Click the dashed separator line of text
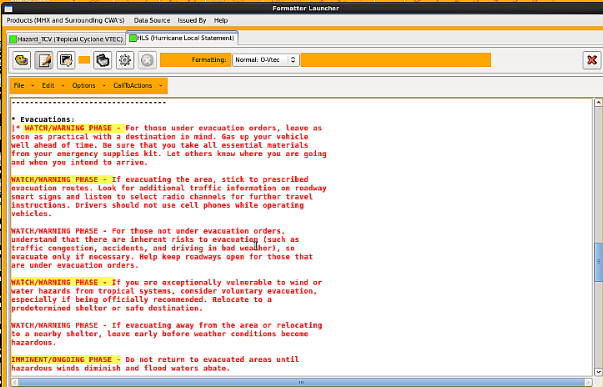 tap(89, 103)
